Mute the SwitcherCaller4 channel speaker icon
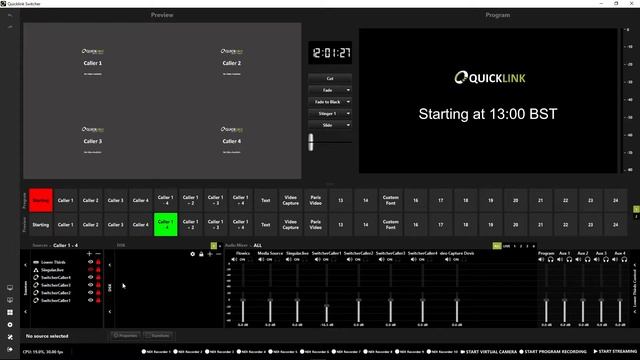The height and width of the screenshot is (360, 640). (414, 260)
